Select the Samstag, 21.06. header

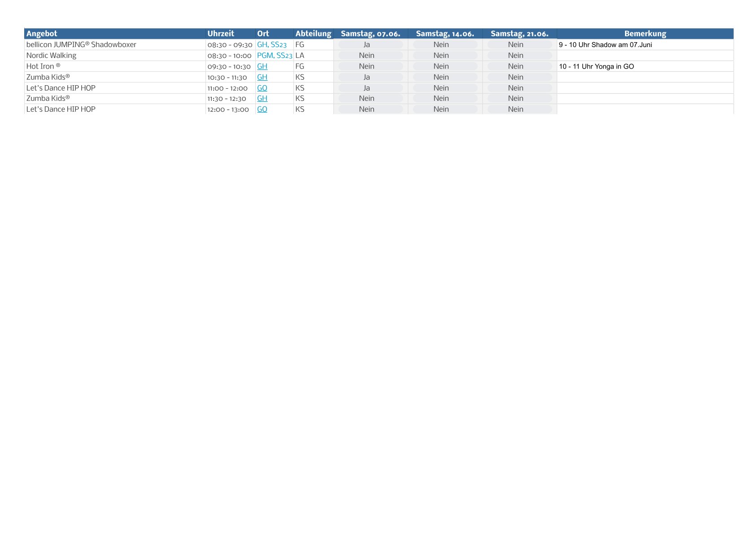(520, 34)
